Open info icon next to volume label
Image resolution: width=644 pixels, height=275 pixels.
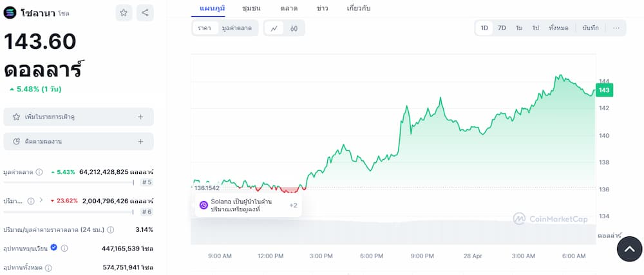31,201
